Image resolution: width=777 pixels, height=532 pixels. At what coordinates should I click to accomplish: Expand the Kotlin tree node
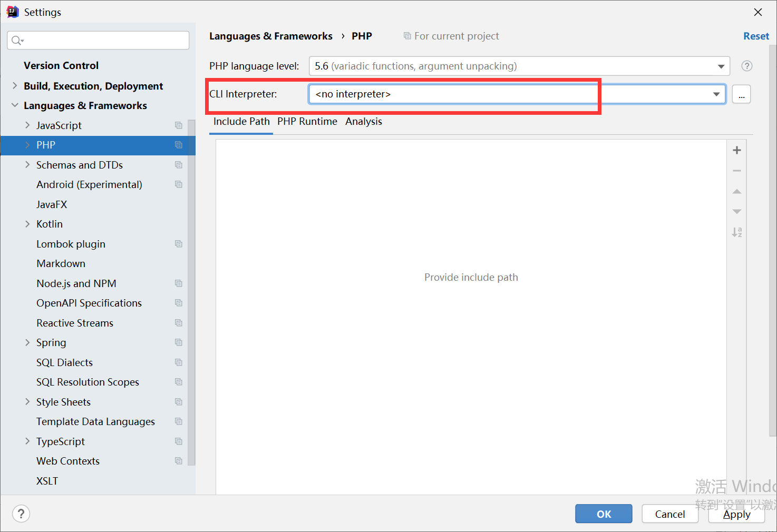pos(27,224)
